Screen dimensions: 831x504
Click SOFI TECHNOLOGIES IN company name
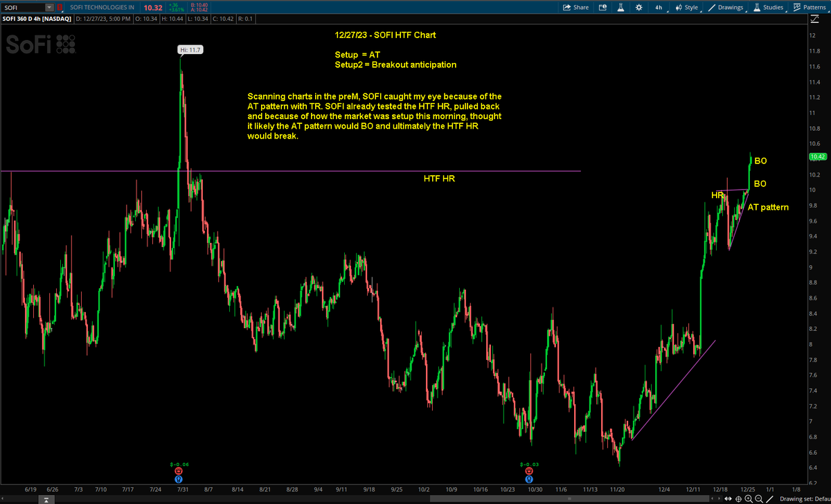102,7
